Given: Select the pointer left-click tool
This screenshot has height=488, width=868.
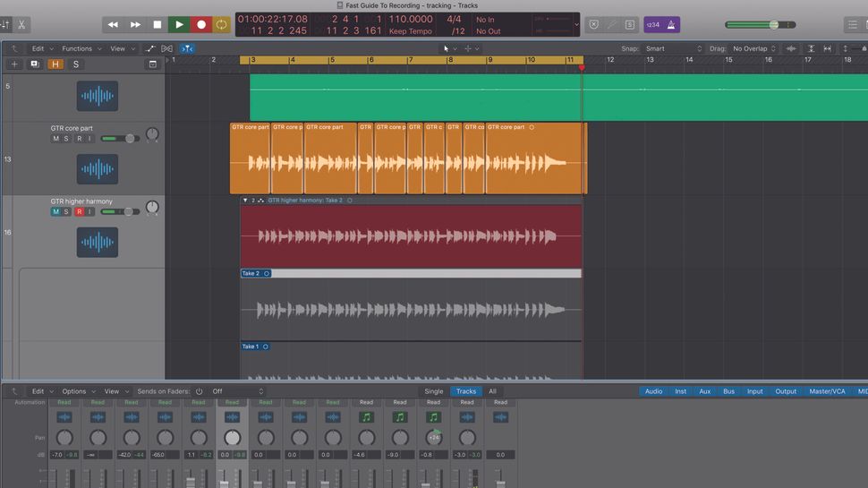Looking at the screenshot, I should (x=447, y=48).
